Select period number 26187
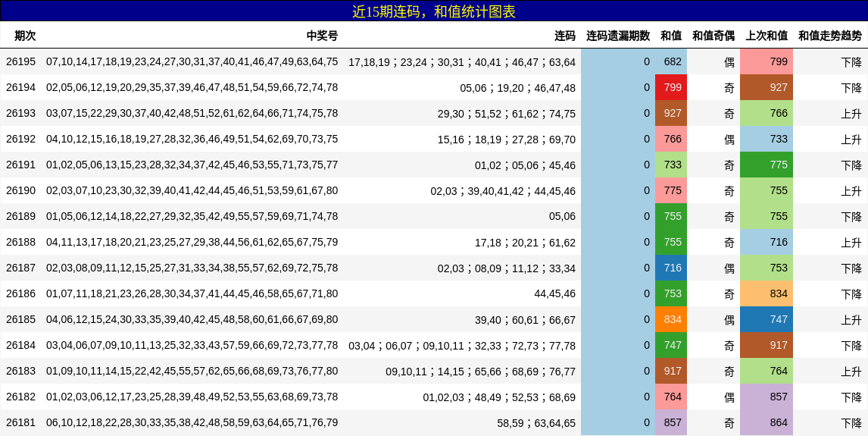This screenshot has width=868, height=436. (x=20, y=268)
